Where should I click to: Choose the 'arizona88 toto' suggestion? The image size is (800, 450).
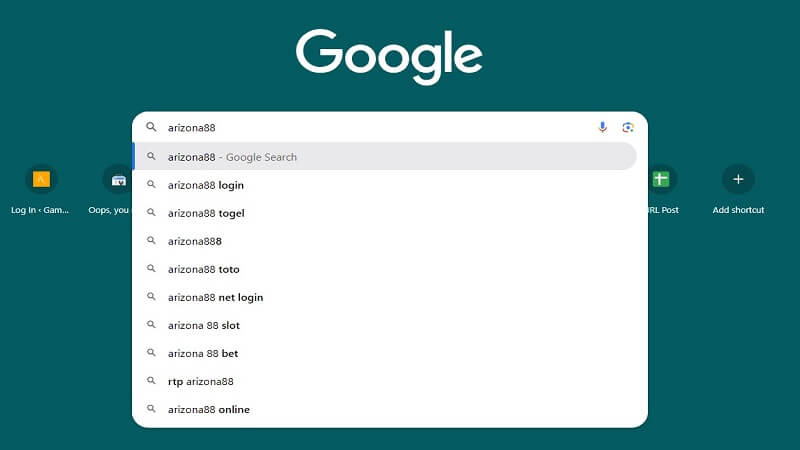pos(204,269)
